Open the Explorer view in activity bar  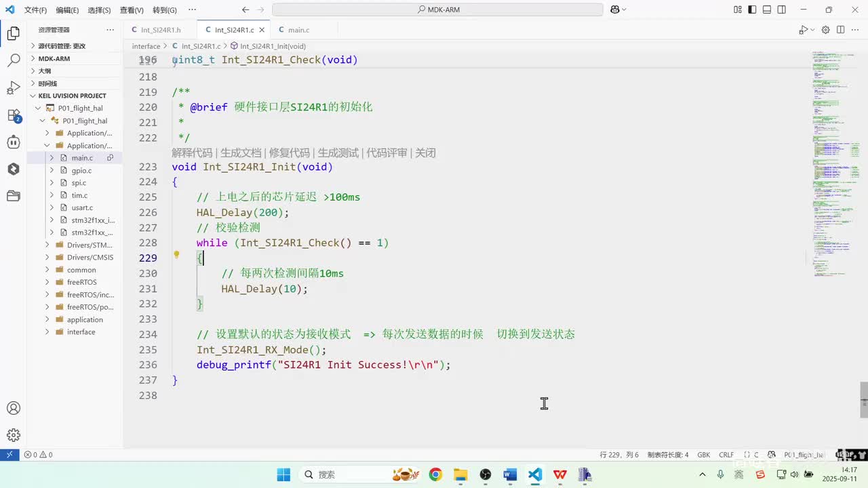click(13, 33)
